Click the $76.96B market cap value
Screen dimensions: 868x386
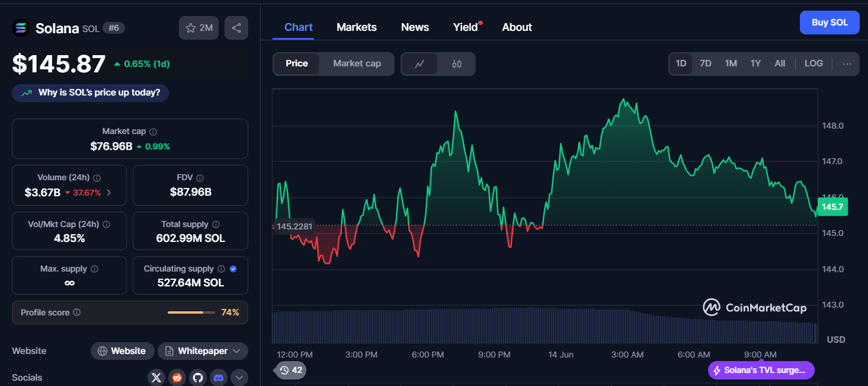(x=111, y=146)
